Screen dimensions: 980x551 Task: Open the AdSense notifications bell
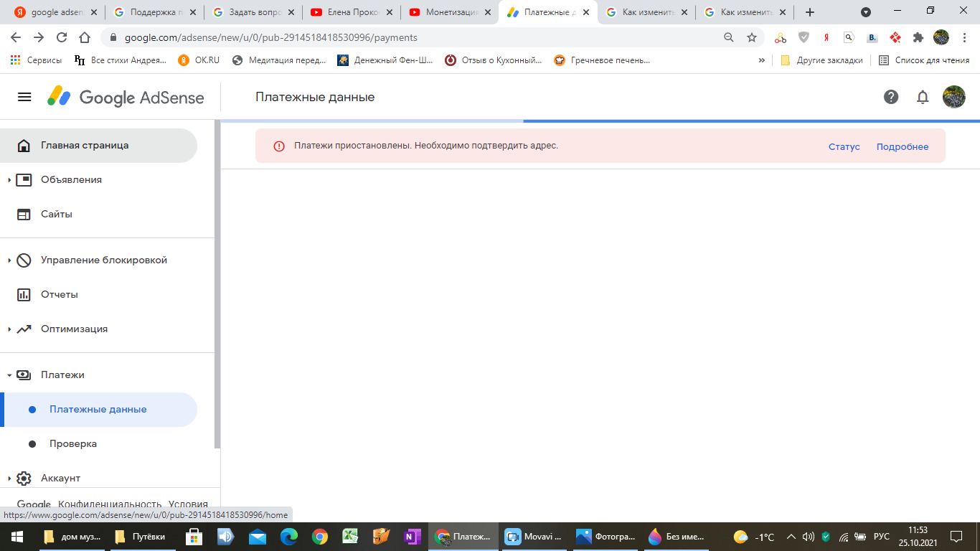[x=923, y=97]
